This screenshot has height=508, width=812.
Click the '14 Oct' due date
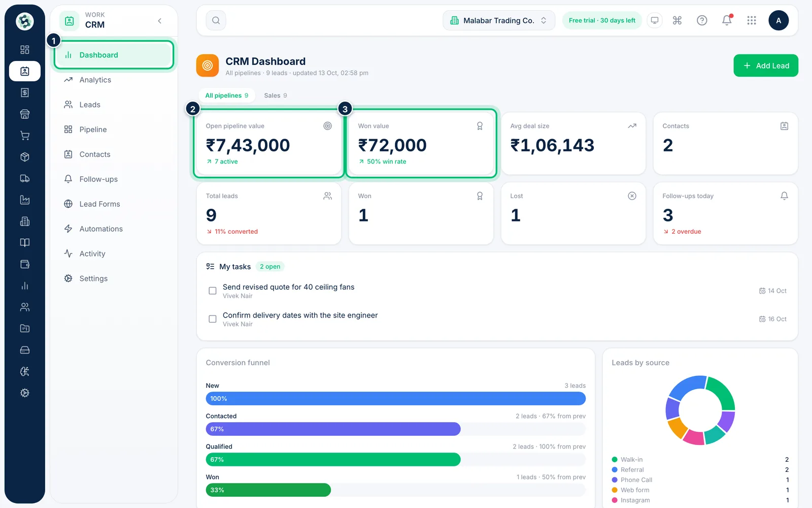(773, 291)
